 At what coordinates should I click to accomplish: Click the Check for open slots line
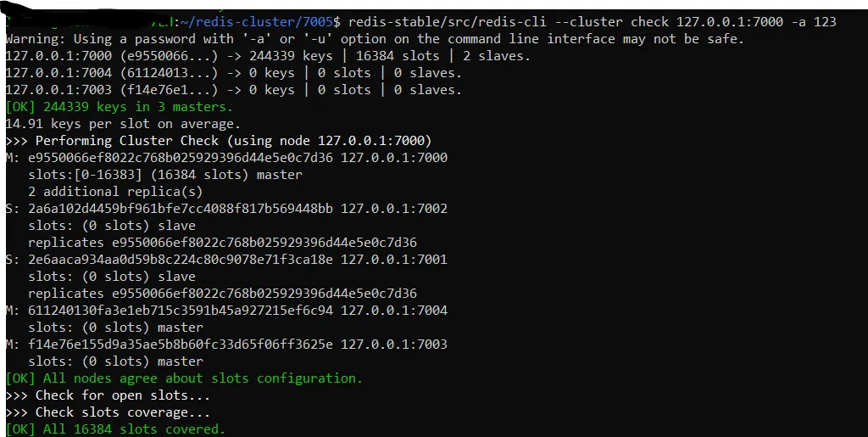pos(108,395)
